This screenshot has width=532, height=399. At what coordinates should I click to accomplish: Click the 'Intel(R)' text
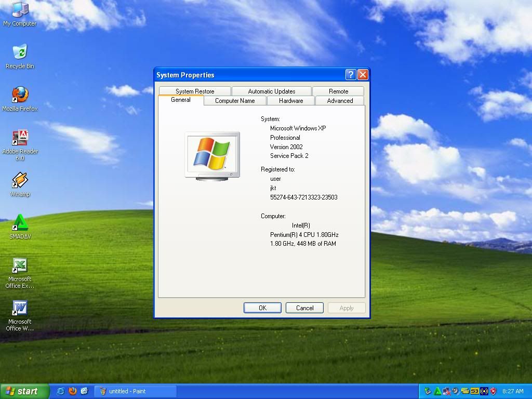pyautogui.click(x=301, y=225)
